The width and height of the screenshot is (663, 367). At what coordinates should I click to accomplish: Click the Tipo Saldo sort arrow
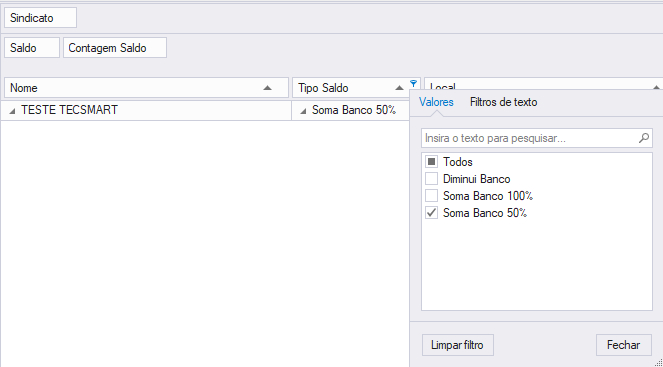[x=399, y=88]
